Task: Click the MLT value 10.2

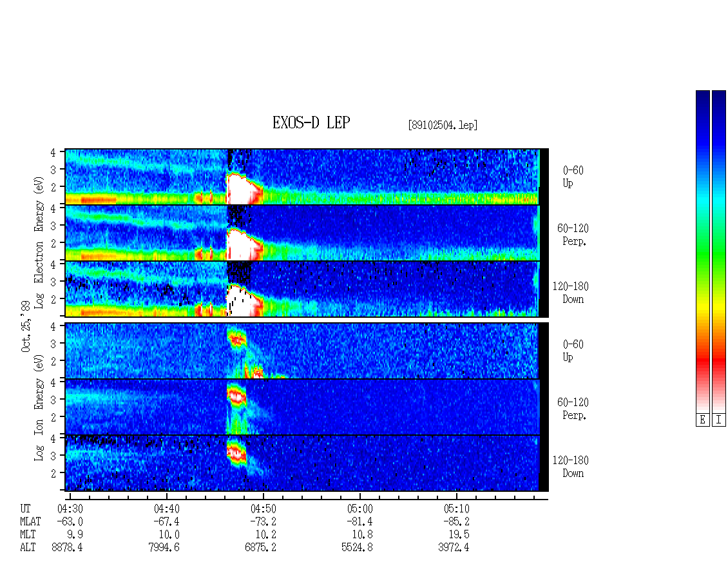Action: [x=265, y=535]
